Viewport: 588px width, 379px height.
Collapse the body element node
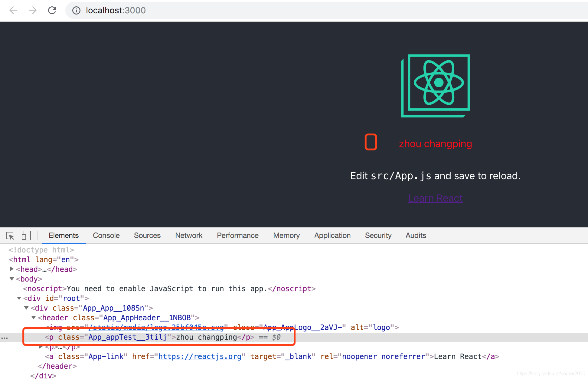12,279
